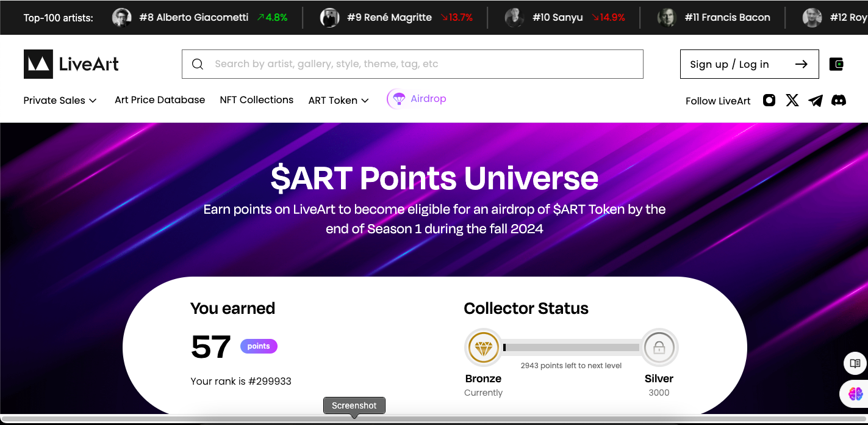Click the LiveAct logo icon
868x425 pixels.
38,64
